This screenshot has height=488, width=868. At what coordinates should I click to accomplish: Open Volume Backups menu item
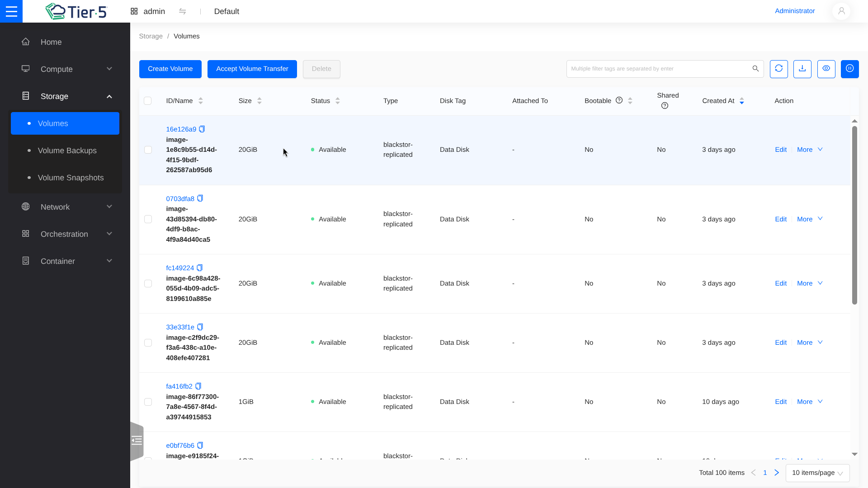(x=67, y=150)
